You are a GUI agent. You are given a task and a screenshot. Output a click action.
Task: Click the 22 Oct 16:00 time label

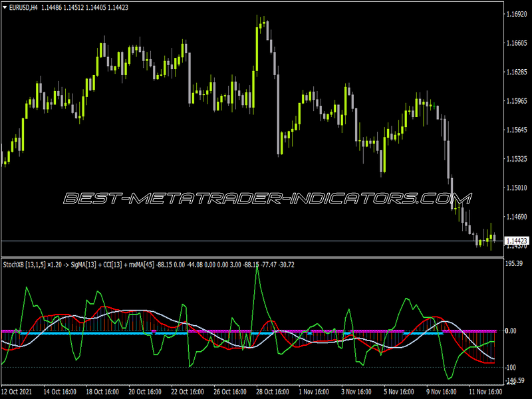tap(188, 392)
